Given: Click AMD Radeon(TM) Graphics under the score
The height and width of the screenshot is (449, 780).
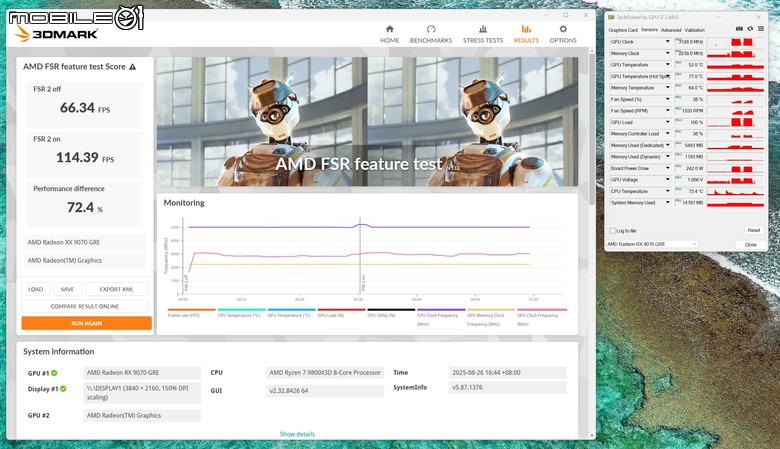Looking at the screenshot, I should (x=85, y=261).
